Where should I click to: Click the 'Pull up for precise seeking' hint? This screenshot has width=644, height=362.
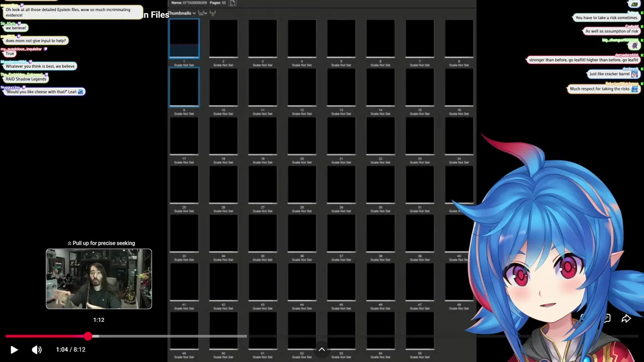pos(101,243)
